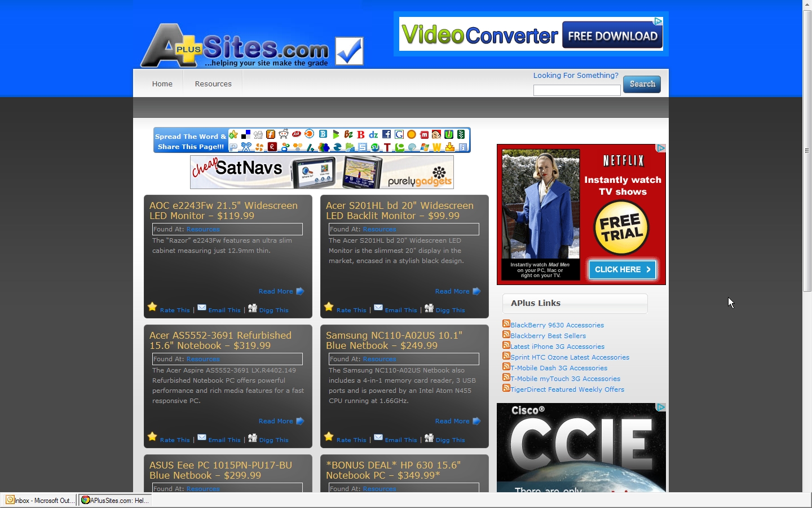
Task: Switch to Inbox - Microsoft Outlook taskbar item
Action: (x=39, y=500)
